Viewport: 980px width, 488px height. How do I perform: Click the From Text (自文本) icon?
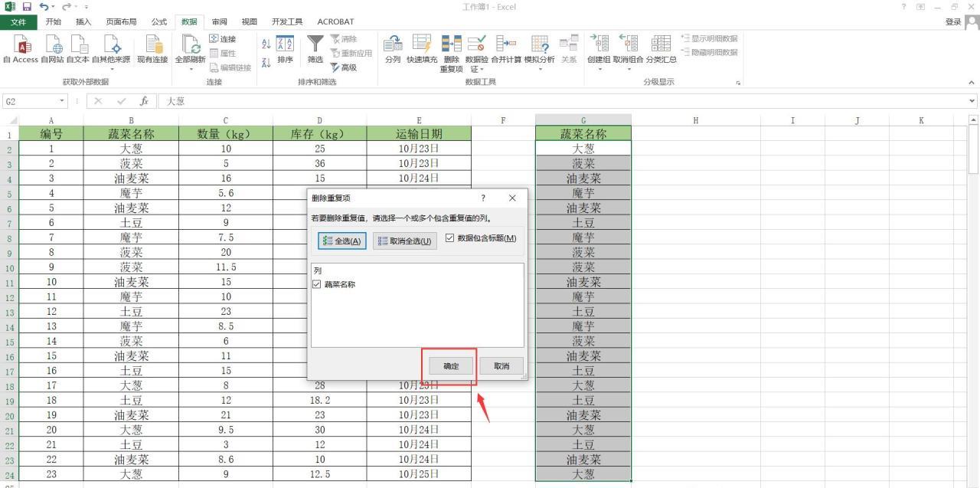point(78,49)
